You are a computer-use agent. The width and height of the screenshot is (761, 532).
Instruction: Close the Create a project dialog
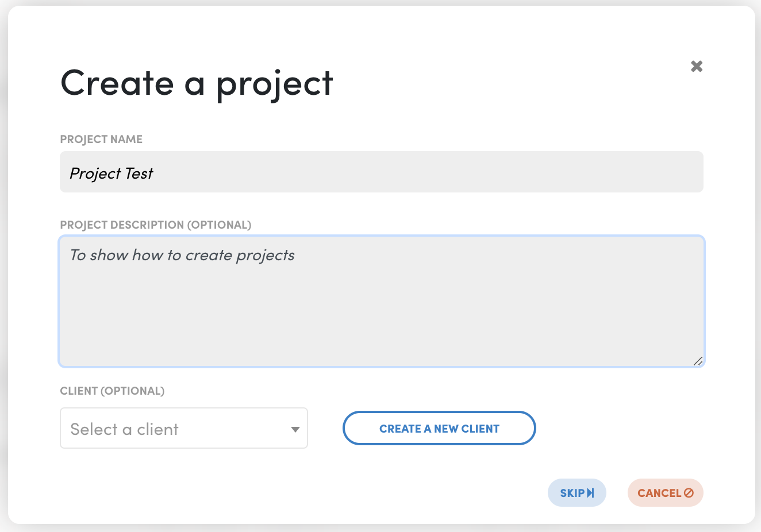coord(697,67)
